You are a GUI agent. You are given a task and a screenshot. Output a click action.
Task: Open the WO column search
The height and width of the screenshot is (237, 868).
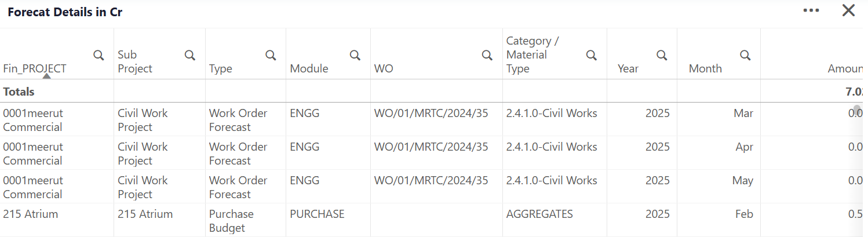[x=487, y=55]
